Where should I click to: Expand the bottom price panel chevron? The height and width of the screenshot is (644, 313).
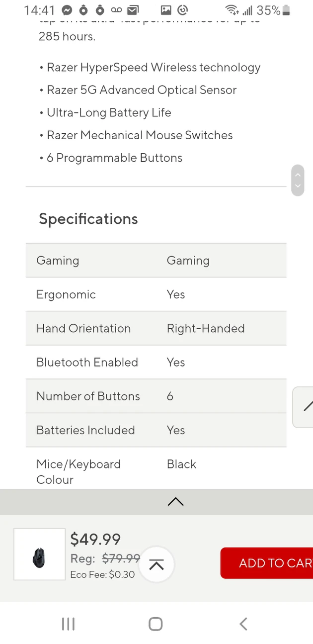[x=175, y=502]
